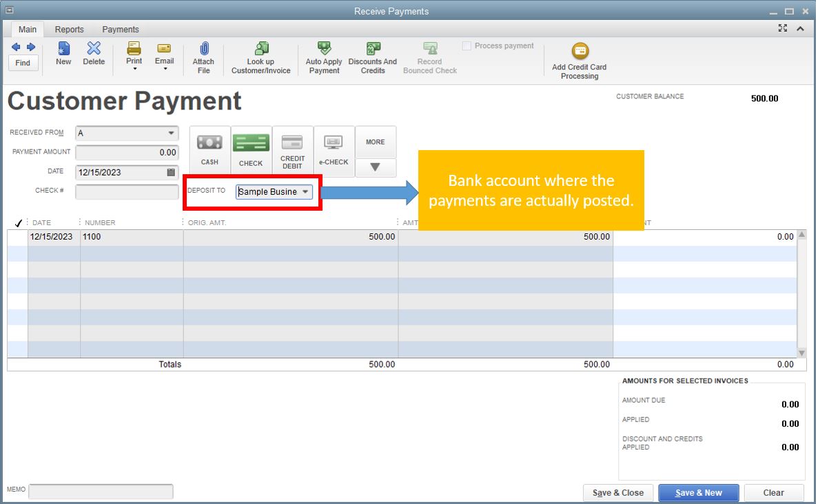Click the Payment Amount input field

(x=127, y=153)
